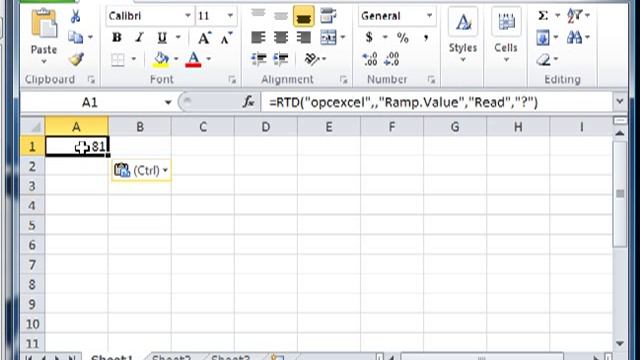Open Alignment dialog launcher
640x360 pixels.
click(343, 80)
